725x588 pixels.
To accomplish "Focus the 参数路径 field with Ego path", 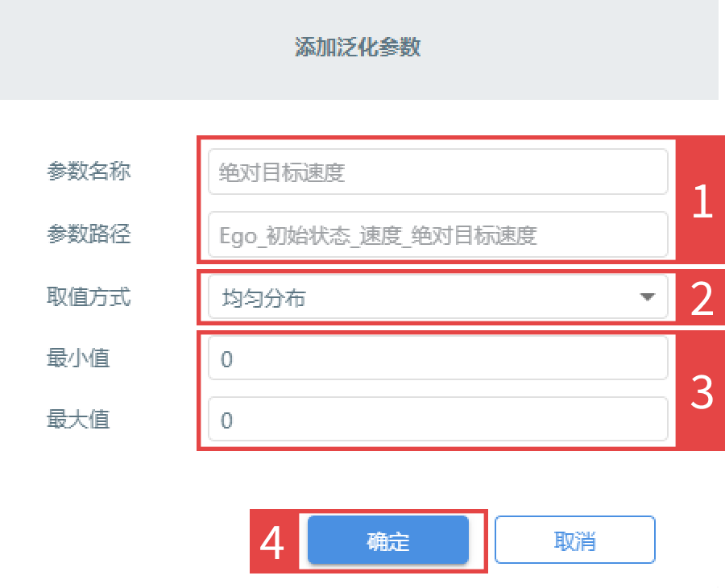I will (438, 235).
